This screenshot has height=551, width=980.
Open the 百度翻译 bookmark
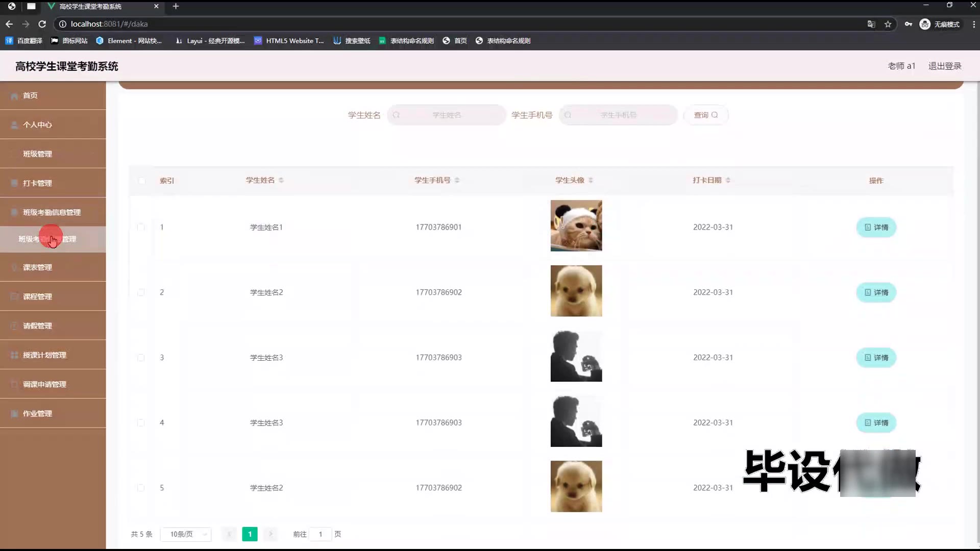[x=24, y=41]
